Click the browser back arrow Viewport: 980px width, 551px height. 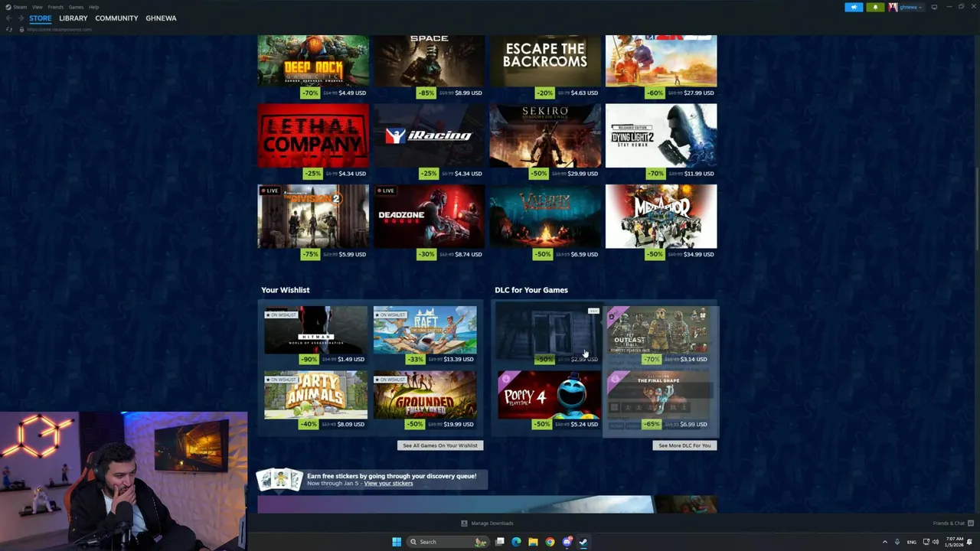8,18
